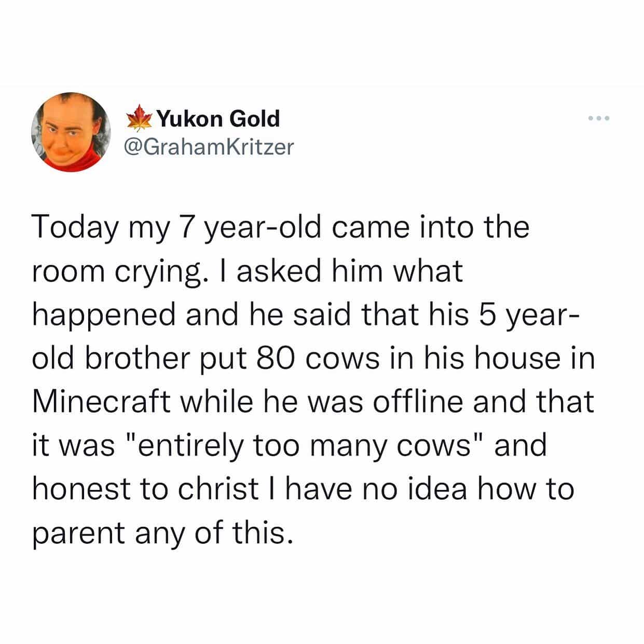644x644 pixels.
Task: Click the word "parent" in the last line
Action: click(x=78, y=533)
